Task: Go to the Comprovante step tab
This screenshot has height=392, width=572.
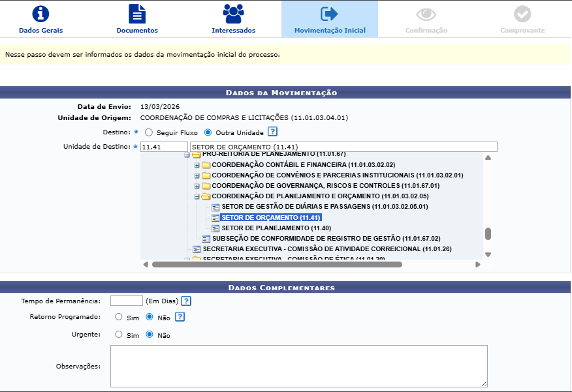Action: point(522,20)
